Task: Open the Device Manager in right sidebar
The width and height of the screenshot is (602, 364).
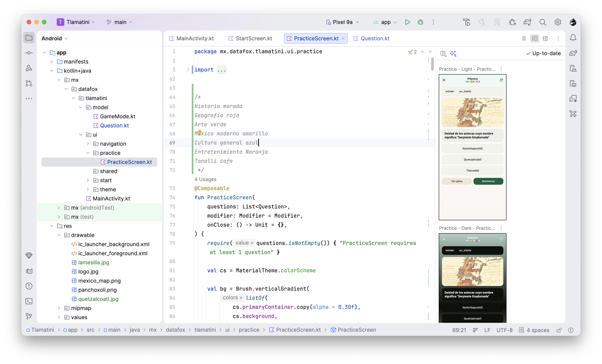Action: coord(573,68)
